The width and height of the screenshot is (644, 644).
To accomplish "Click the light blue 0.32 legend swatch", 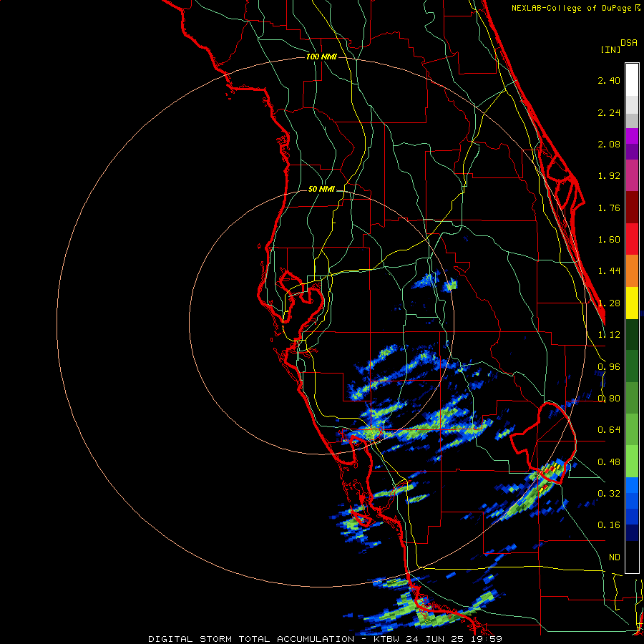I will (632, 485).
